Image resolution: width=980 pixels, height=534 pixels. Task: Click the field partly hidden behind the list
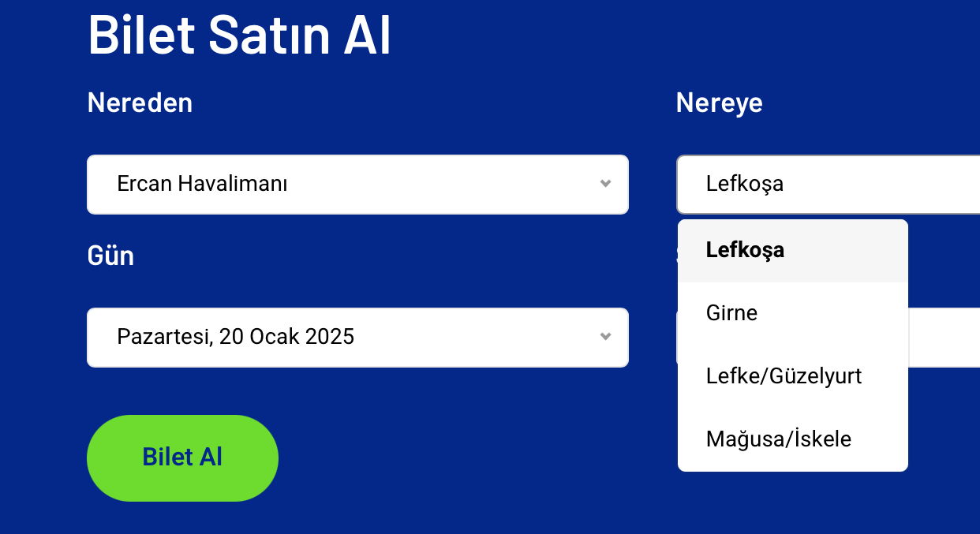click(x=944, y=337)
